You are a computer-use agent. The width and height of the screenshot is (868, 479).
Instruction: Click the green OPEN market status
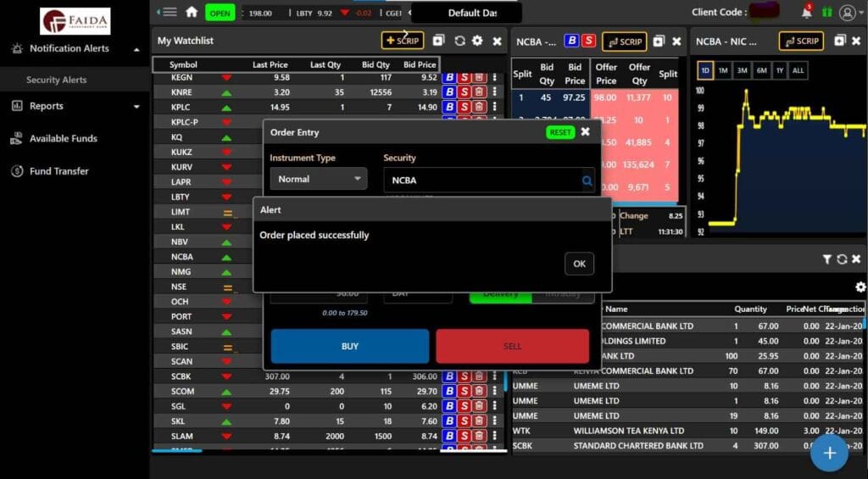coord(220,14)
